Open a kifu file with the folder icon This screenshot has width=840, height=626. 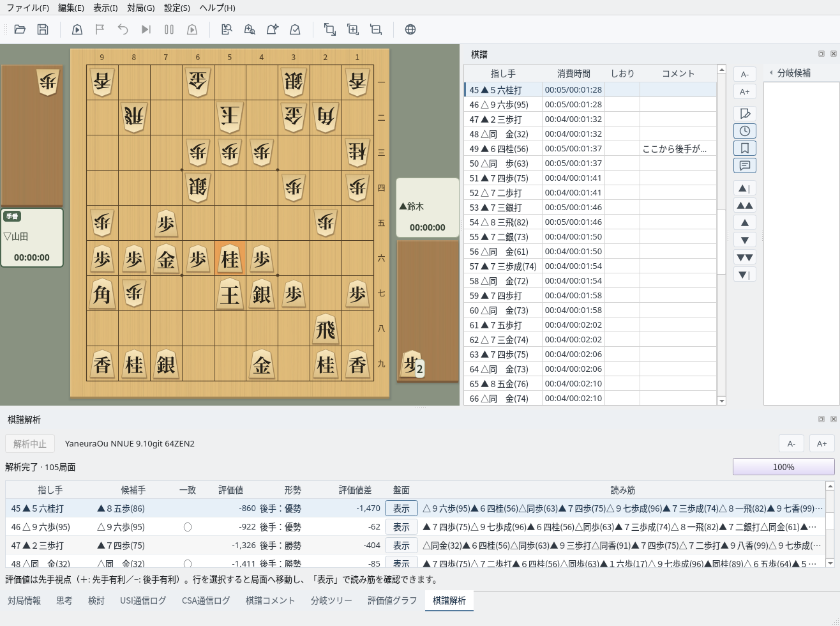[x=20, y=29]
